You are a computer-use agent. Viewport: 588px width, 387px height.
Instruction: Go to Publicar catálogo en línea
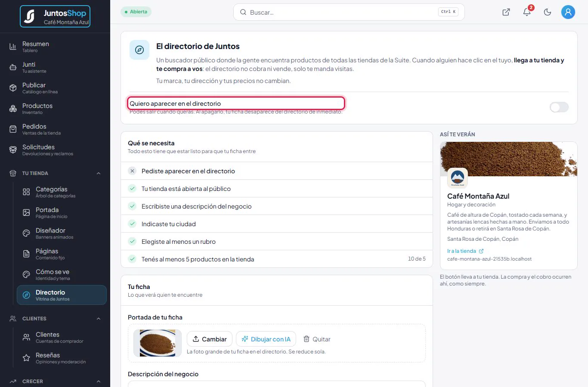(55, 88)
